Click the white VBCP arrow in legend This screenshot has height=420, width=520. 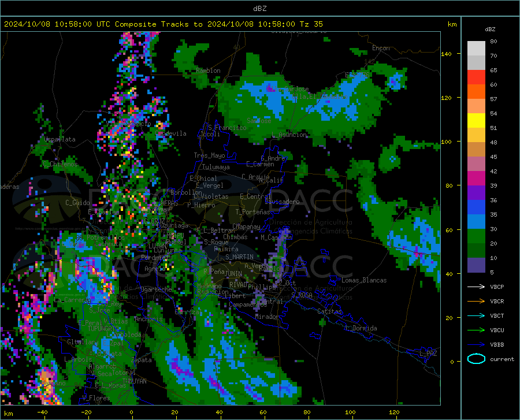[476, 287]
